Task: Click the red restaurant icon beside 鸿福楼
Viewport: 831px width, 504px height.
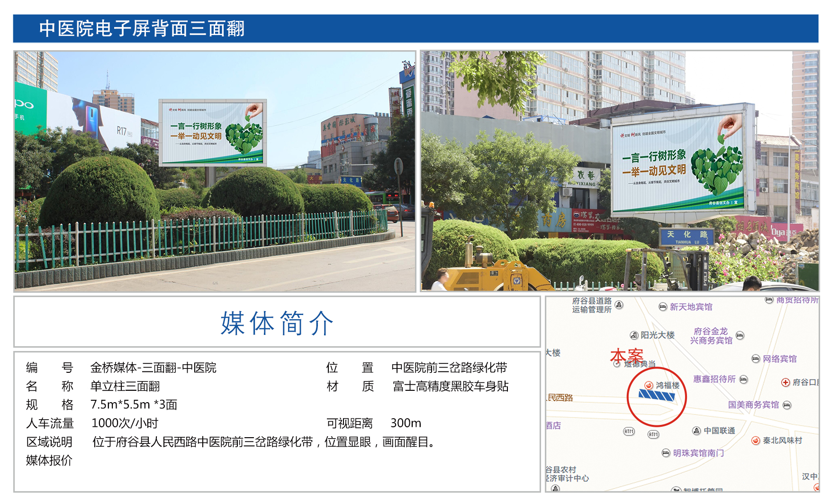Action: 649,386
